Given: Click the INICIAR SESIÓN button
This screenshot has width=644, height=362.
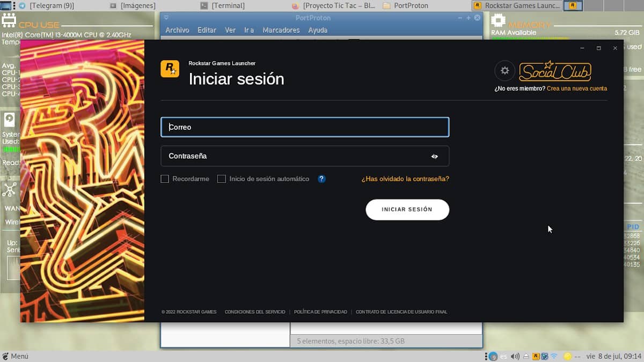Looking at the screenshot, I should pos(407,210).
